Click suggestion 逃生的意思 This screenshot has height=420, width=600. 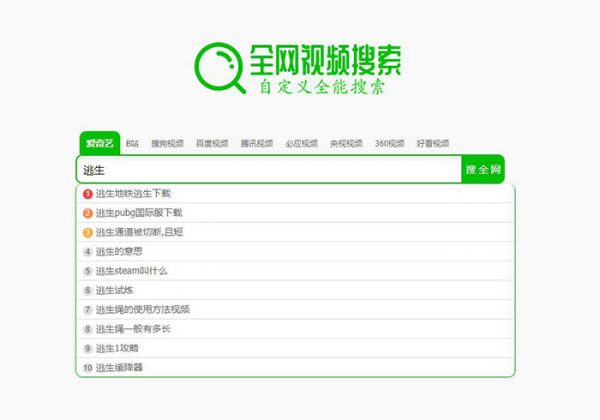(119, 251)
